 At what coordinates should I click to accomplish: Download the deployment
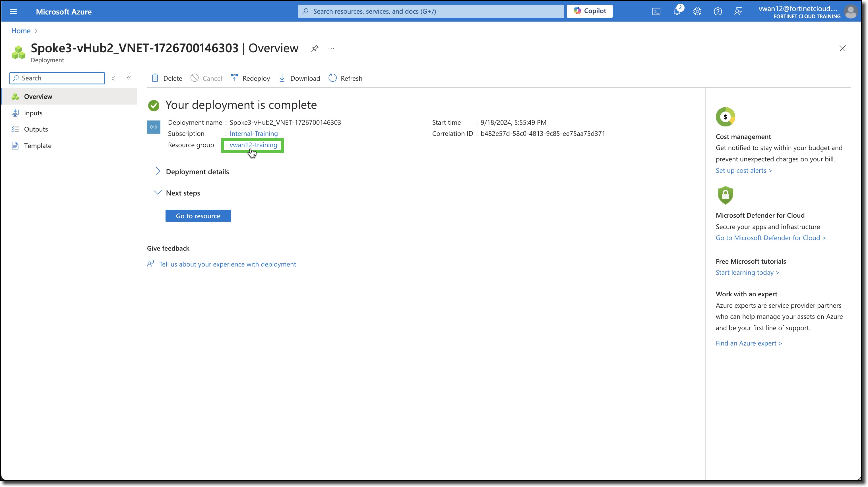pyautogui.click(x=299, y=78)
